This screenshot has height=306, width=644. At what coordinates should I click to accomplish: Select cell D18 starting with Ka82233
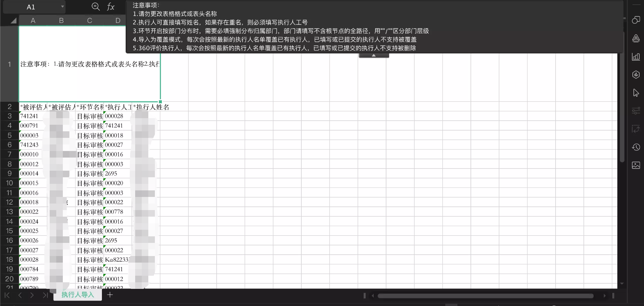(x=118, y=260)
